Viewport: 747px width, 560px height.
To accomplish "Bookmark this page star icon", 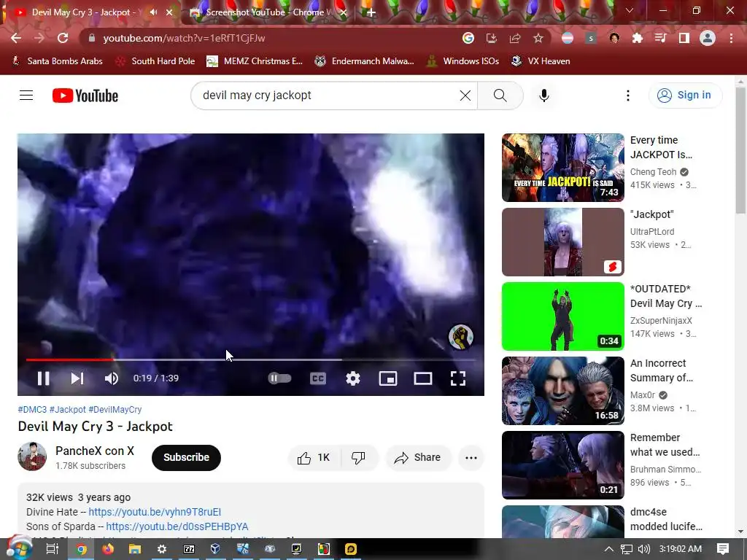I will (x=538, y=38).
